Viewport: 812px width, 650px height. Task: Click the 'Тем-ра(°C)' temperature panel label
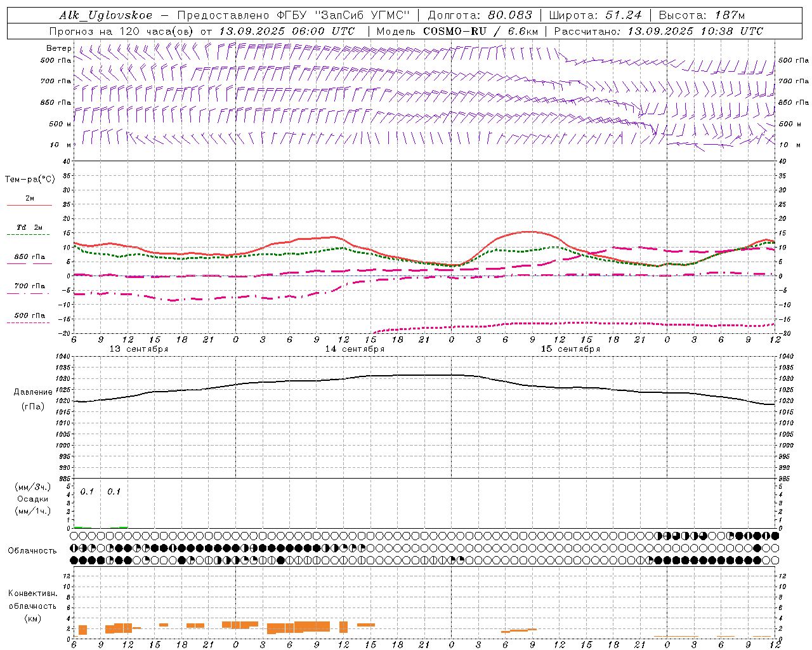coord(30,180)
